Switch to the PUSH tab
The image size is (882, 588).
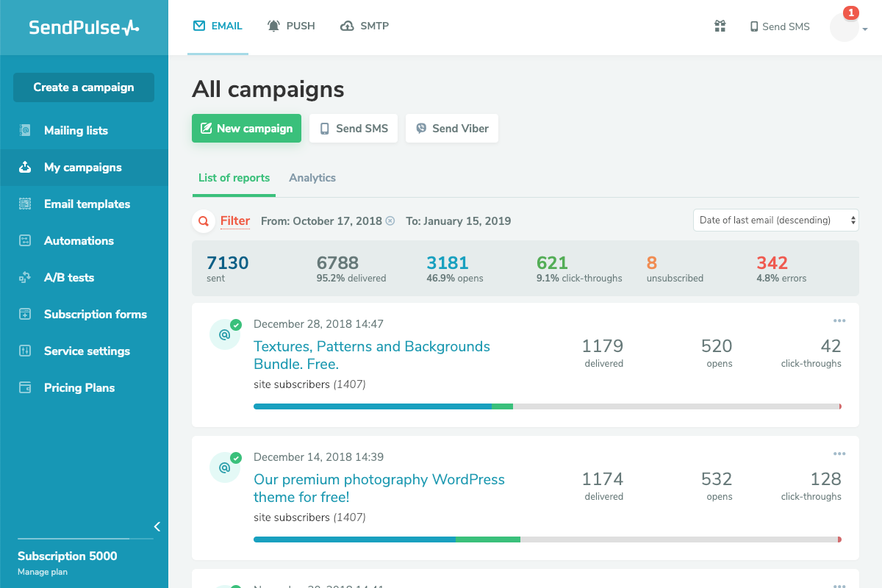click(x=291, y=26)
